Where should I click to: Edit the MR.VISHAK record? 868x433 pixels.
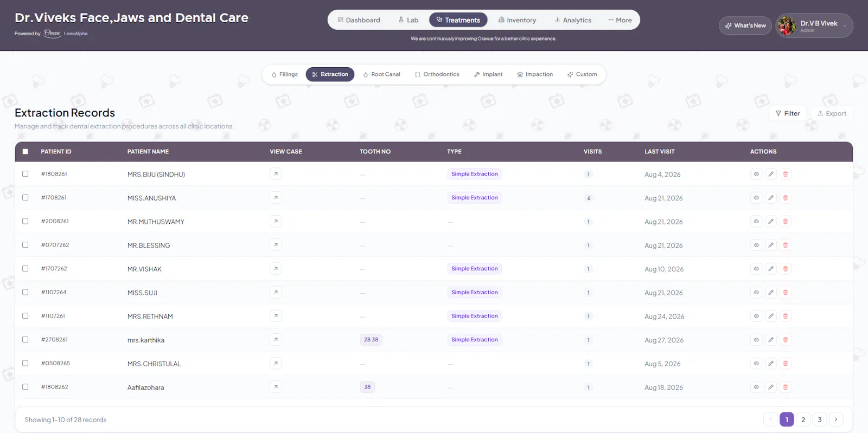click(771, 269)
